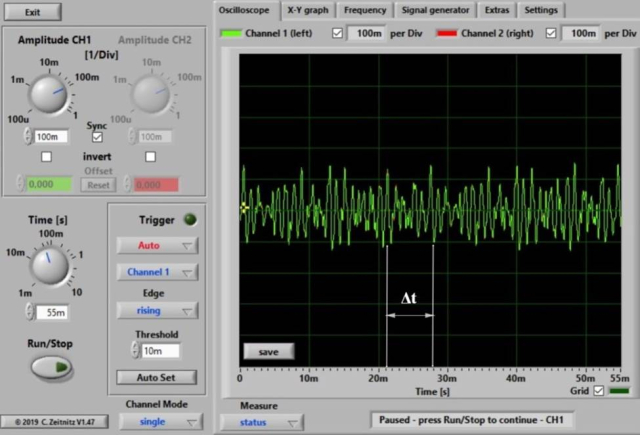Turn the Amplitude CH1 knob
Screen dimensions: 640x435
coord(46,95)
